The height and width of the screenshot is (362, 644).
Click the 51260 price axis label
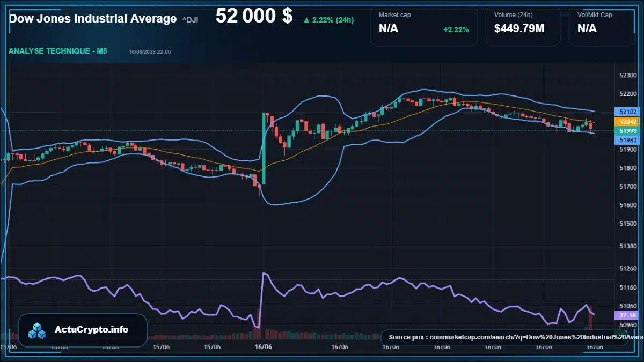coord(627,269)
